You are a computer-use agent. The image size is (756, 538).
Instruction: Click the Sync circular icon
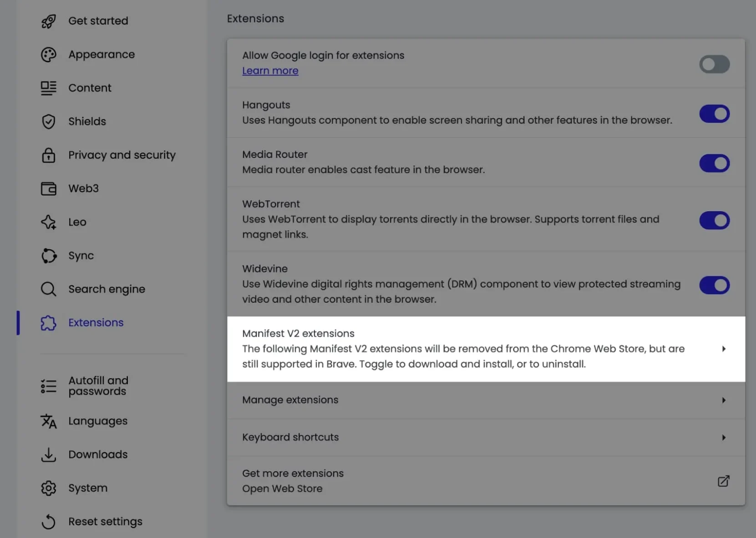coord(49,256)
